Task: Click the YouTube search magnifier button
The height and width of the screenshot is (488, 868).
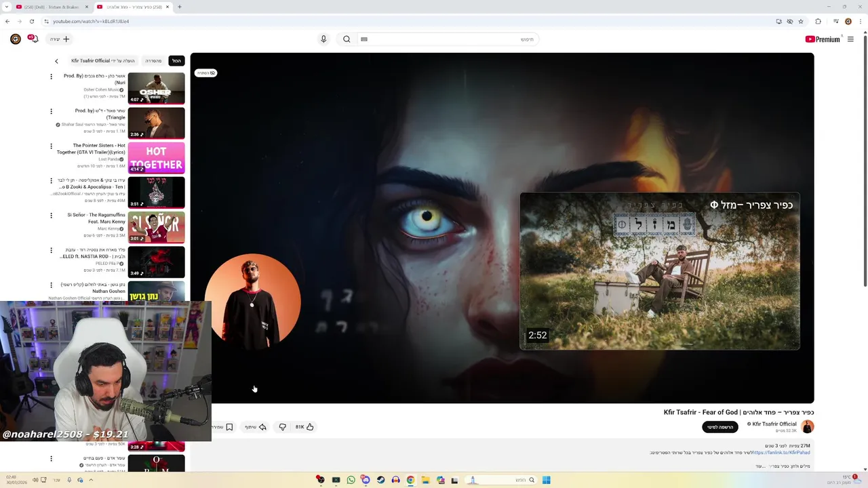Action: pyautogui.click(x=347, y=39)
